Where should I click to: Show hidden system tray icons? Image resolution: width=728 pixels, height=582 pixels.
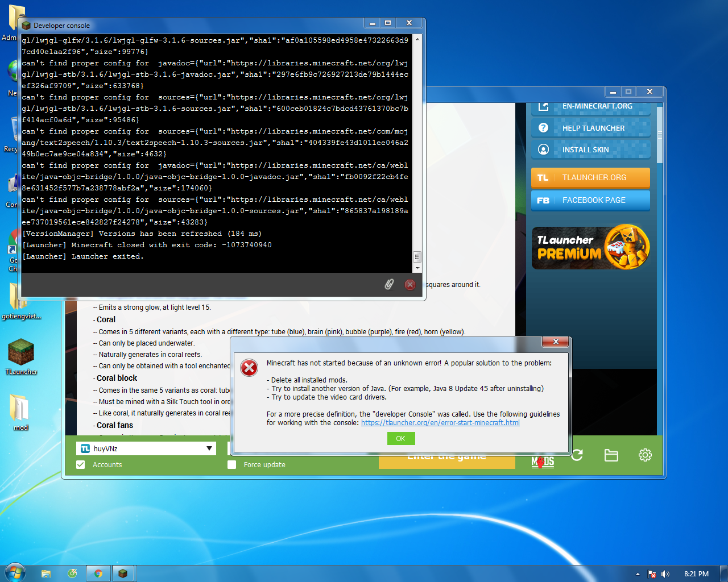point(638,574)
